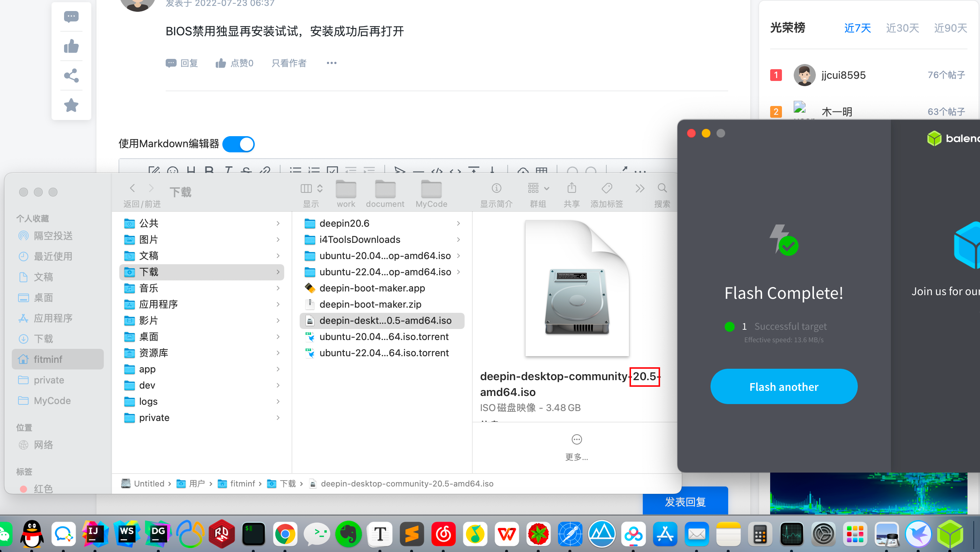Open Chrome from the dock
The height and width of the screenshot is (552, 980).
285,534
